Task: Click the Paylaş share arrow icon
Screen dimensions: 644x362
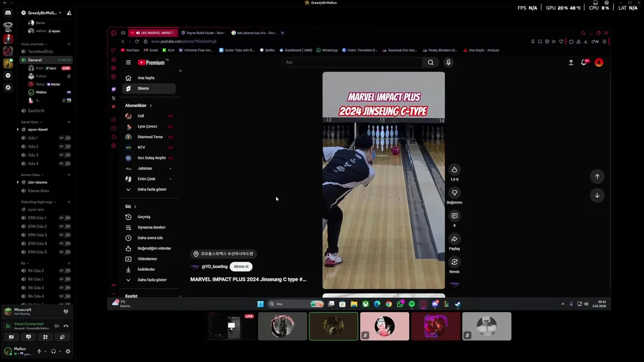Action: (x=454, y=239)
